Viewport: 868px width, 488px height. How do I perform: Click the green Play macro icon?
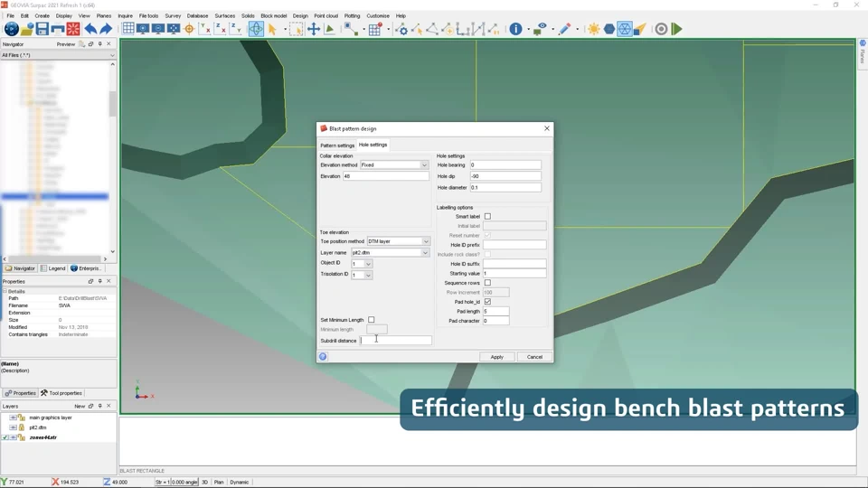(x=676, y=29)
